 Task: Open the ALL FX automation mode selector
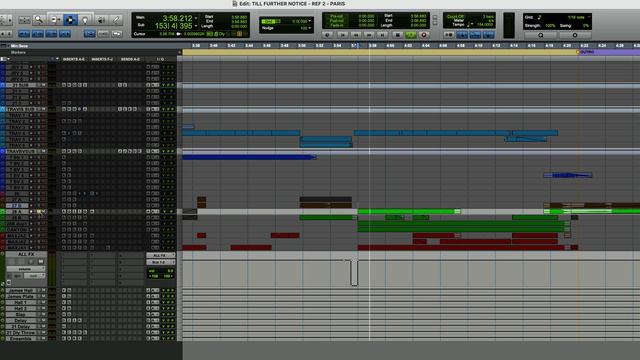(34, 276)
